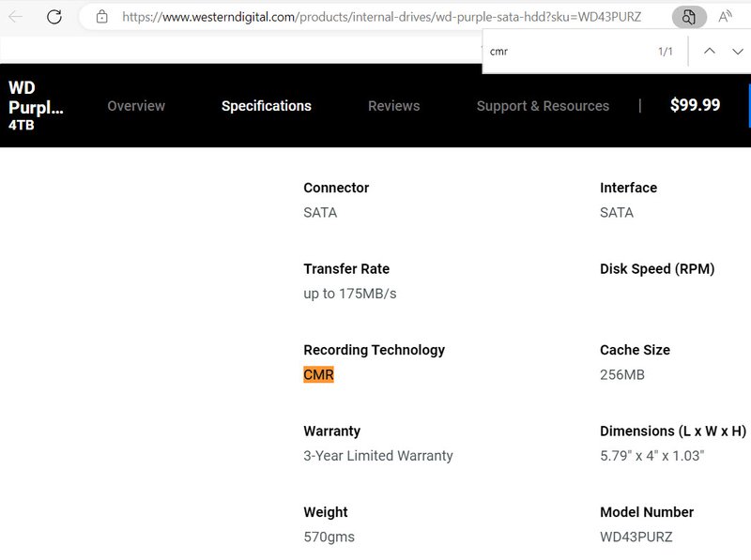Click the Model Number label

pos(647,512)
